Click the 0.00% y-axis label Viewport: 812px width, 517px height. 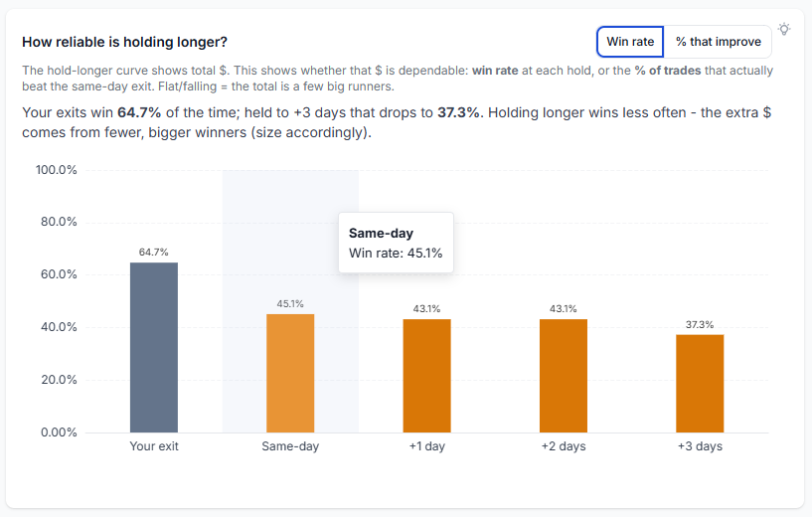coord(59,432)
